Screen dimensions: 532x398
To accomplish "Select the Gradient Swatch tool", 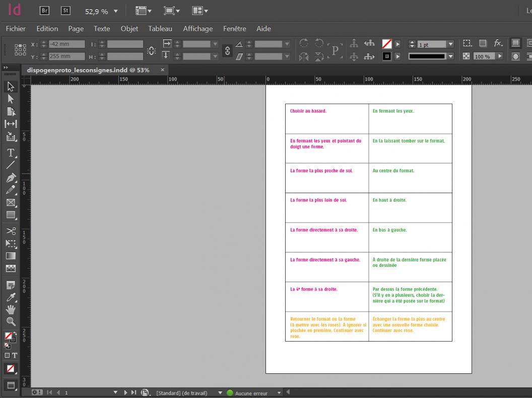I will (11, 256).
